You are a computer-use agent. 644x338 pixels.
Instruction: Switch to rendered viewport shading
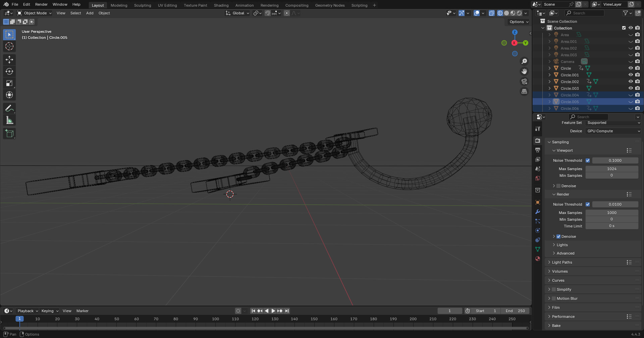tap(519, 13)
